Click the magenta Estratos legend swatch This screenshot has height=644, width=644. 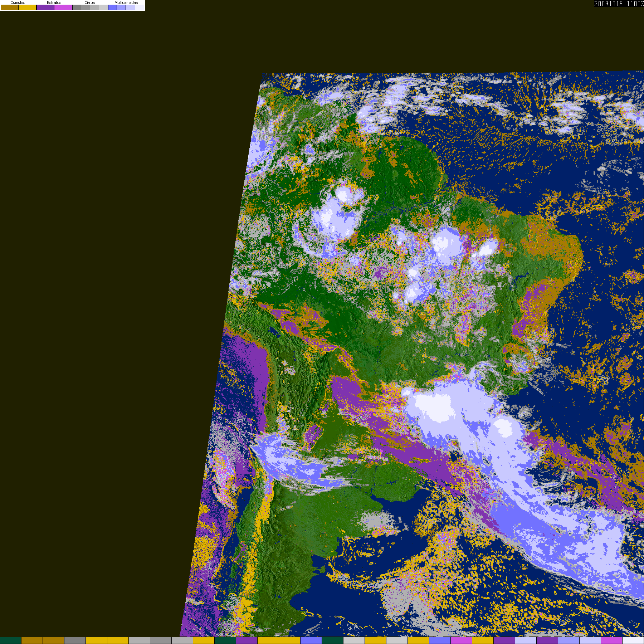point(63,7)
